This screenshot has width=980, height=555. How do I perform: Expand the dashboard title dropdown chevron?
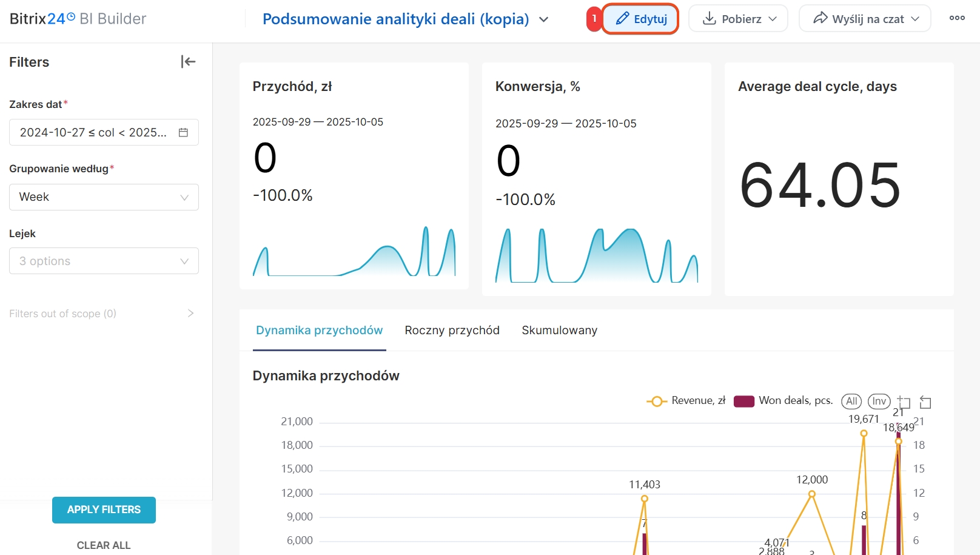(544, 19)
